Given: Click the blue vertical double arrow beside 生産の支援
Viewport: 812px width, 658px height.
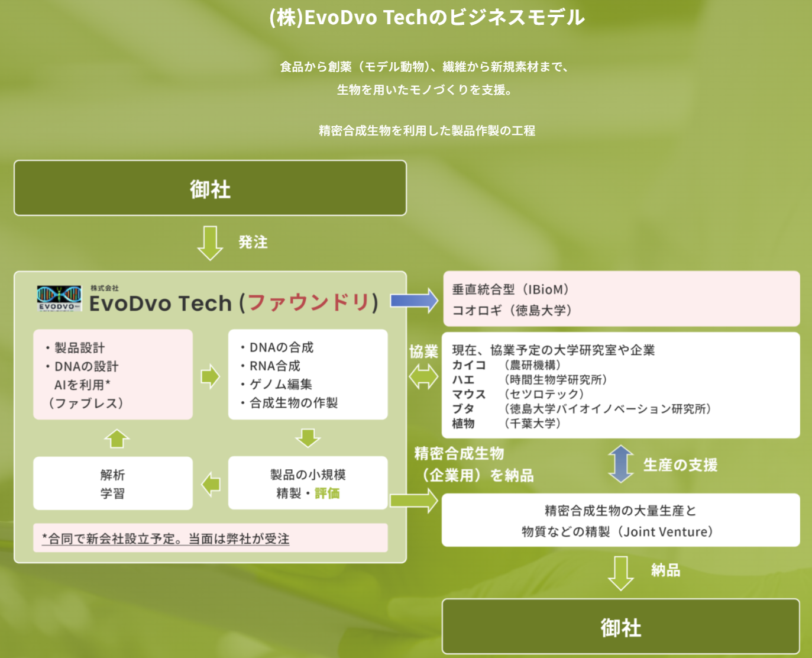Looking at the screenshot, I should (x=620, y=464).
